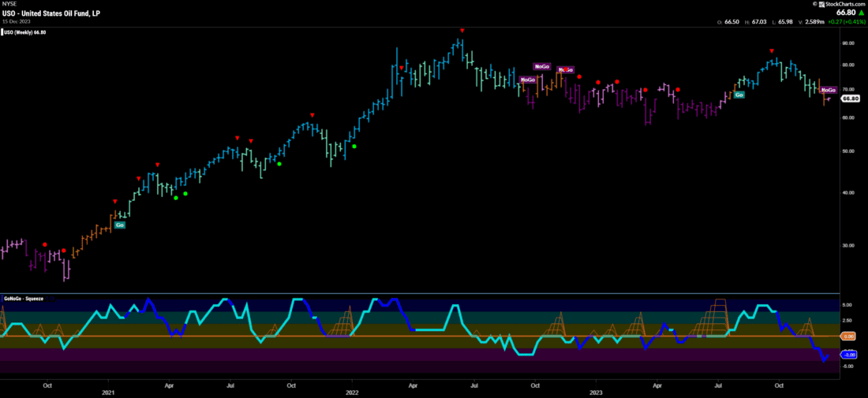868x398 pixels.
Task: Click the red down-triangle at the 2022 price peak
Action: [462, 31]
